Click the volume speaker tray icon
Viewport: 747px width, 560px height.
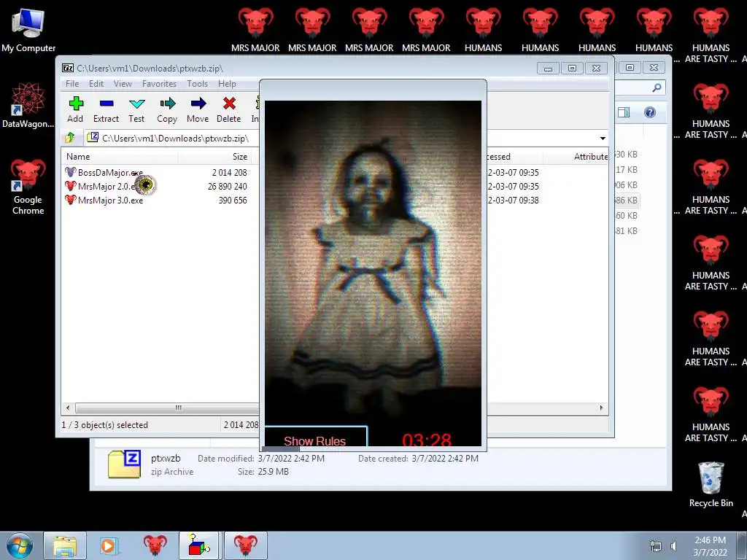[x=673, y=546]
